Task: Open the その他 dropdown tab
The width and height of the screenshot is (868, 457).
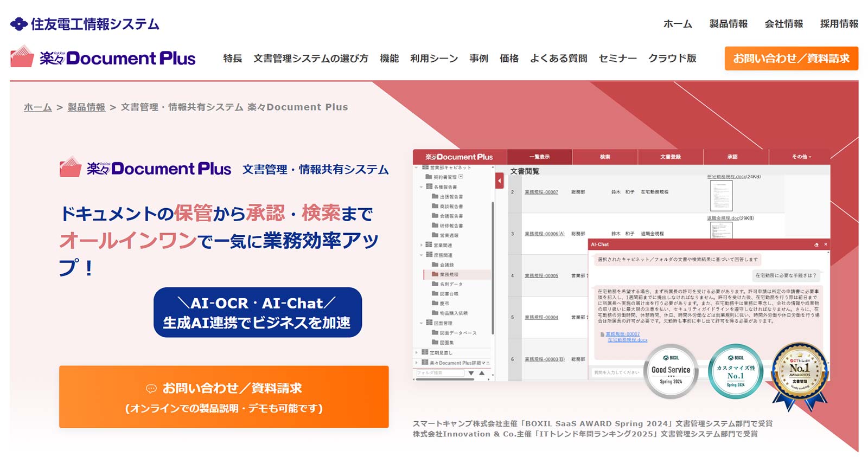Action: click(x=801, y=157)
